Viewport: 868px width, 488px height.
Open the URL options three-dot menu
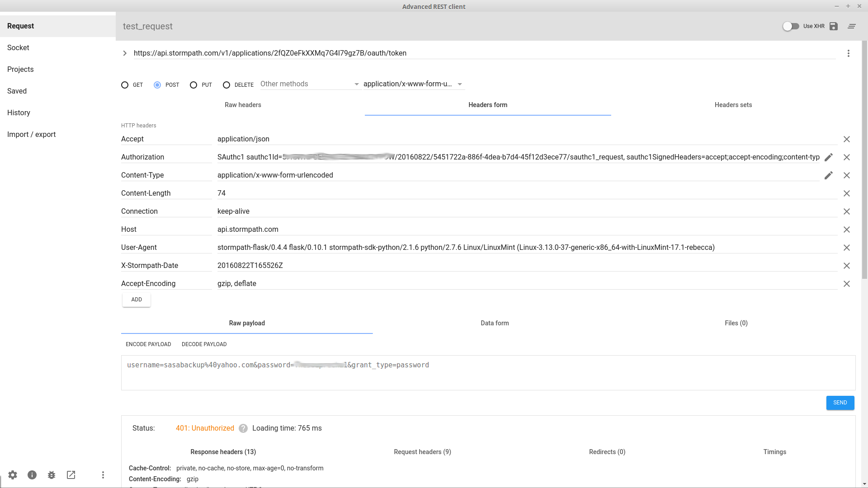tap(849, 53)
